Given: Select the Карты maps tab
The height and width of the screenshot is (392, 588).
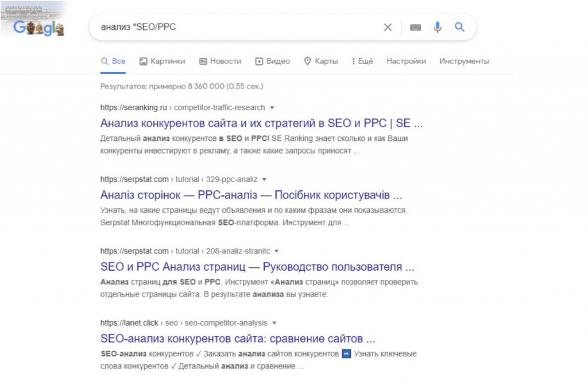Looking at the screenshot, I should (x=321, y=61).
